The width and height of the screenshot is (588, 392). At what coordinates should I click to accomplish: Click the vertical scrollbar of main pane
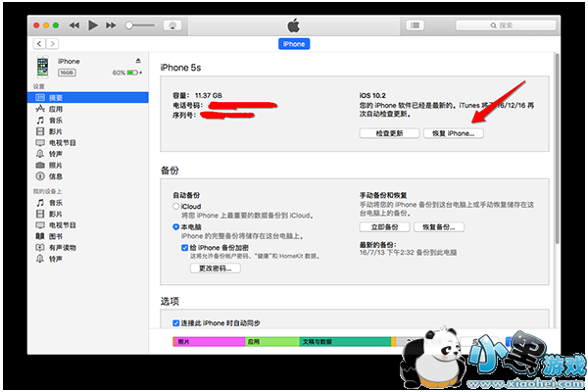point(557,148)
